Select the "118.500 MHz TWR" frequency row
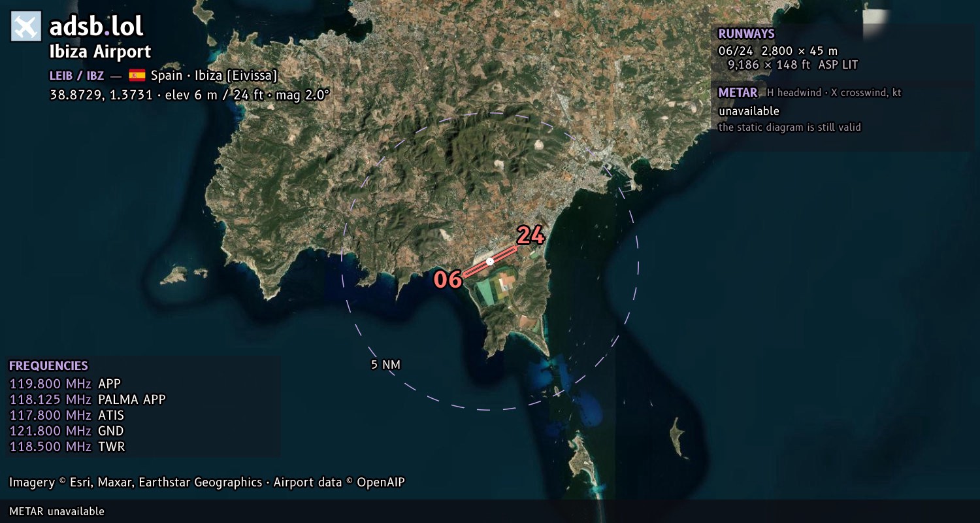980x523 pixels. point(67,447)
